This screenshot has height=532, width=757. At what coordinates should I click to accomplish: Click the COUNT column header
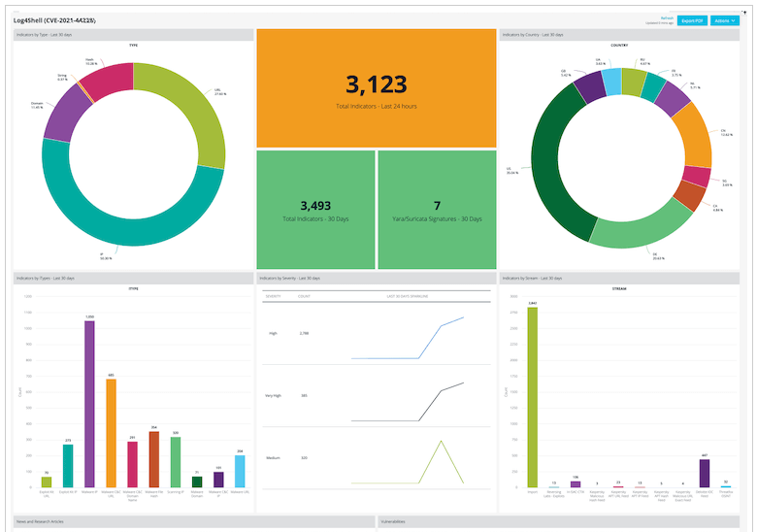tap(304, 296)
